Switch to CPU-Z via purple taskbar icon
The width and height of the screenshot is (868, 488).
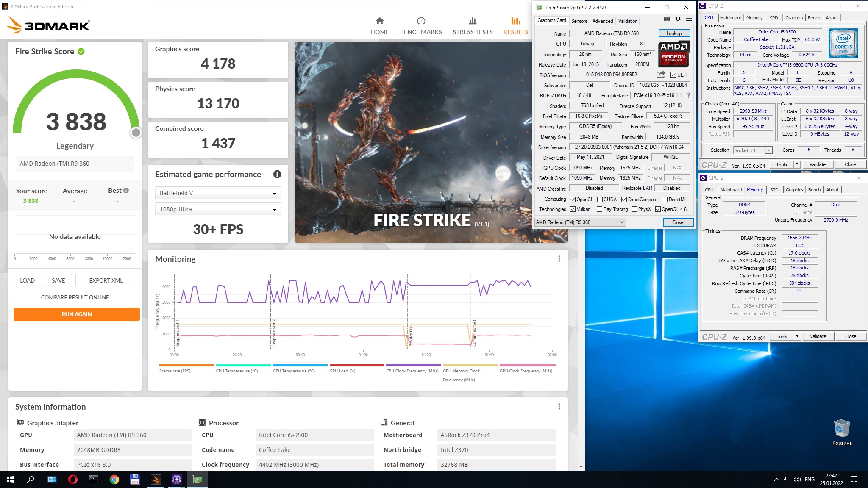coord(176,480)
